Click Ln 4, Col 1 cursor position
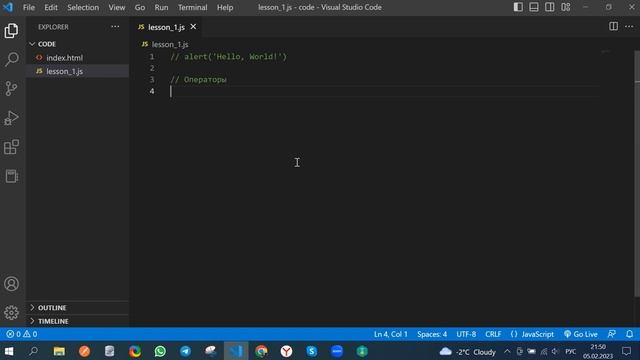This screenshot has height=360, width=640. point(391,334)
